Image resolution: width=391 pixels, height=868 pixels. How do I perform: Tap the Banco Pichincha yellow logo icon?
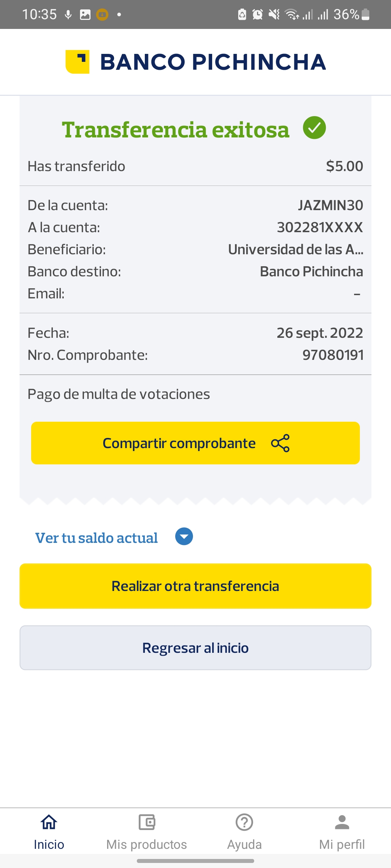pos(77,61)
